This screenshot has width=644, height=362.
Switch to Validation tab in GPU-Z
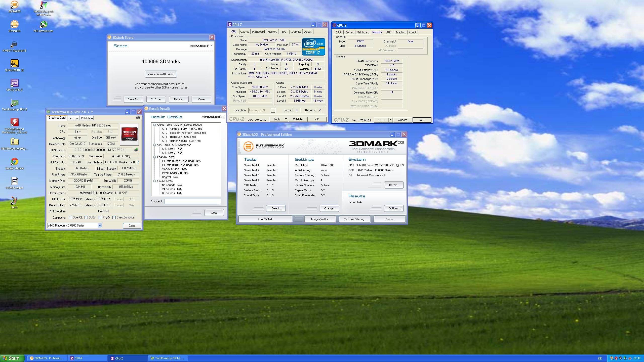tap(87, 118)
